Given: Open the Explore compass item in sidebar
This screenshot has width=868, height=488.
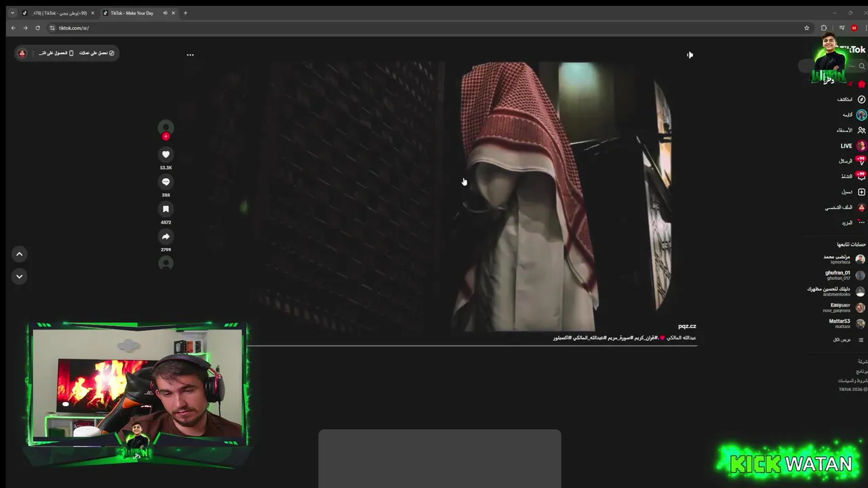Looking at the screenshot, I should tap(852, 99).
